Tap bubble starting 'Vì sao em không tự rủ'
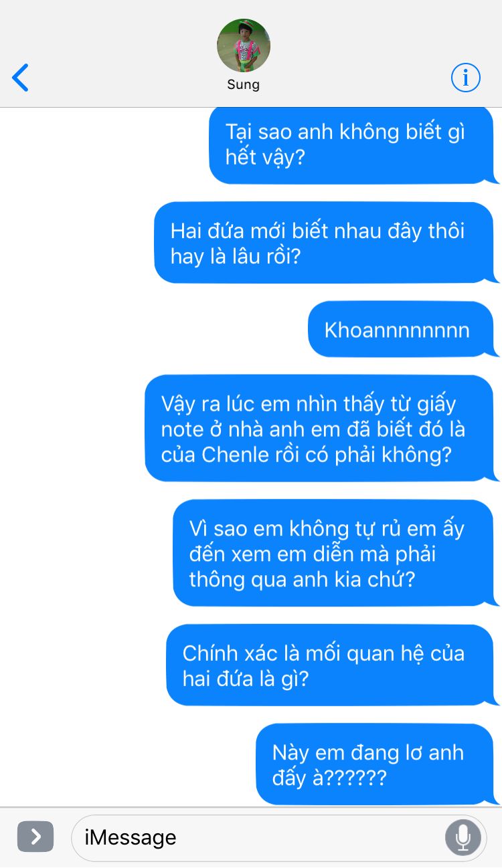 coord(334,553)
